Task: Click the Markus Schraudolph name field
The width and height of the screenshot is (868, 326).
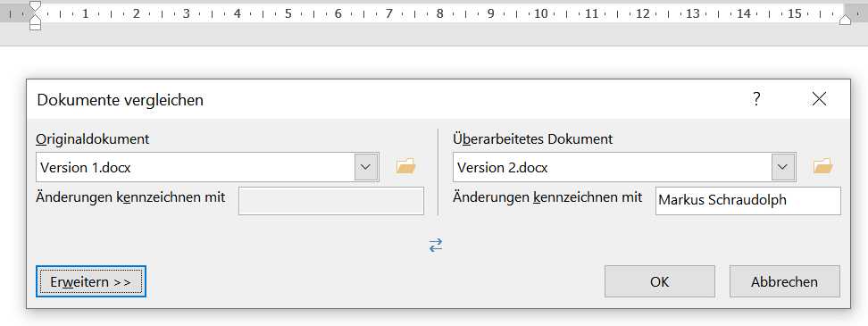Action: 747,201
